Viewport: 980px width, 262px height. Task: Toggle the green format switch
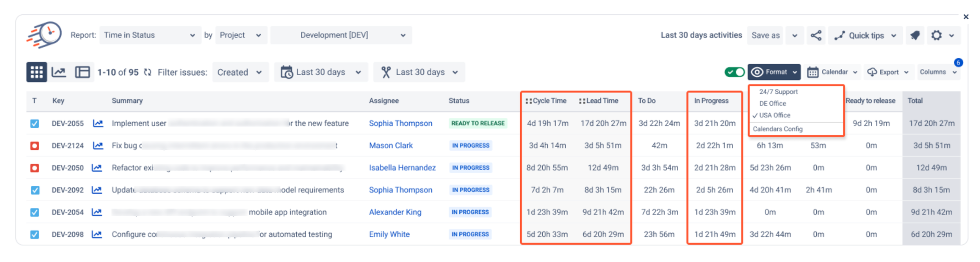point(734,72)
